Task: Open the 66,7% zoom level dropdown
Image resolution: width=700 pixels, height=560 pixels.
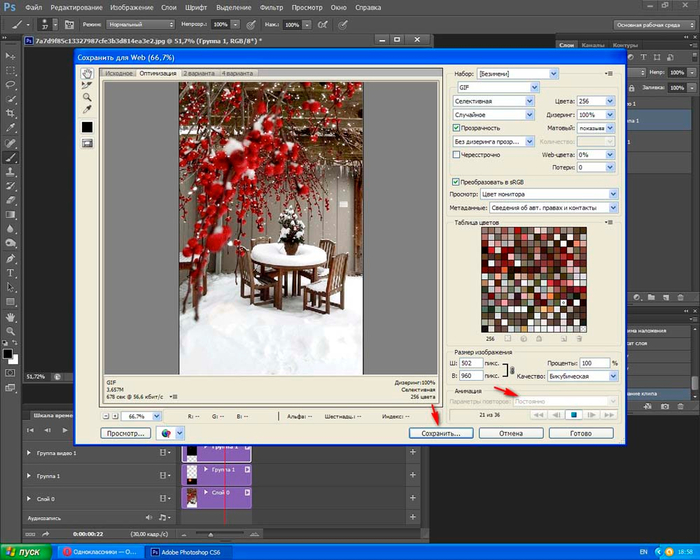Action: [141, 416]
